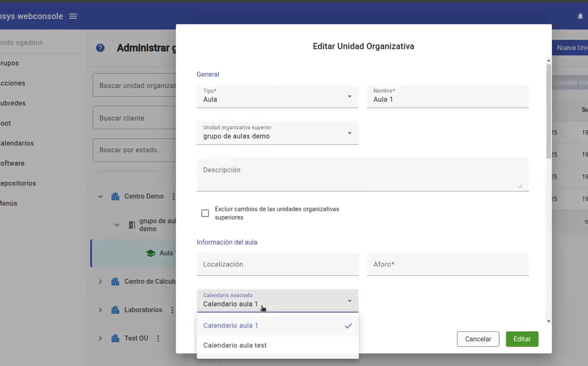The width and height of the screenshot is (588, 366).
Task: Open Software in the sidebar
Action: [x=12, y=163]
